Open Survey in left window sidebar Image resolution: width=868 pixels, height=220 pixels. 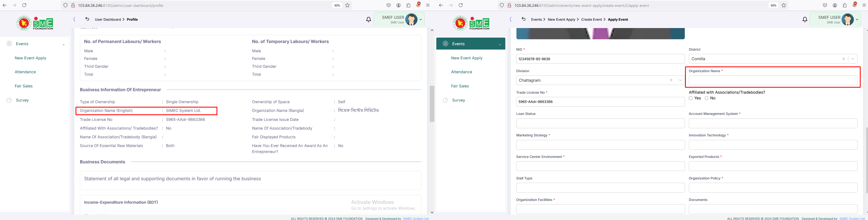(x=22, y=100)
